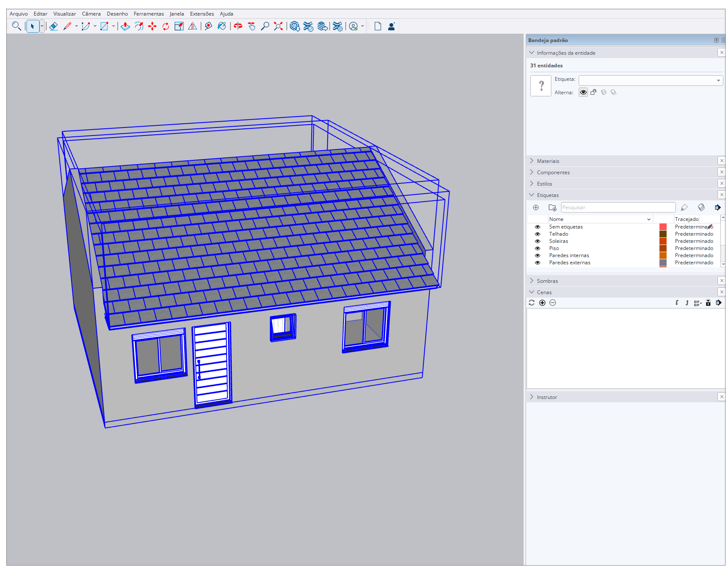Viewport: 728px width, 569px height.
Task: Add a new scene with plus icon
Action: (x=542, y=303)
